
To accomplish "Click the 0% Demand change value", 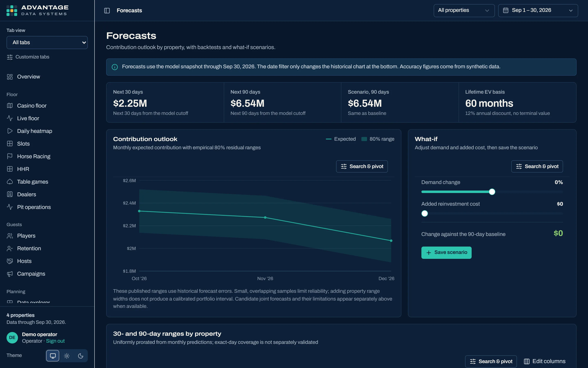I will point(559,182).
